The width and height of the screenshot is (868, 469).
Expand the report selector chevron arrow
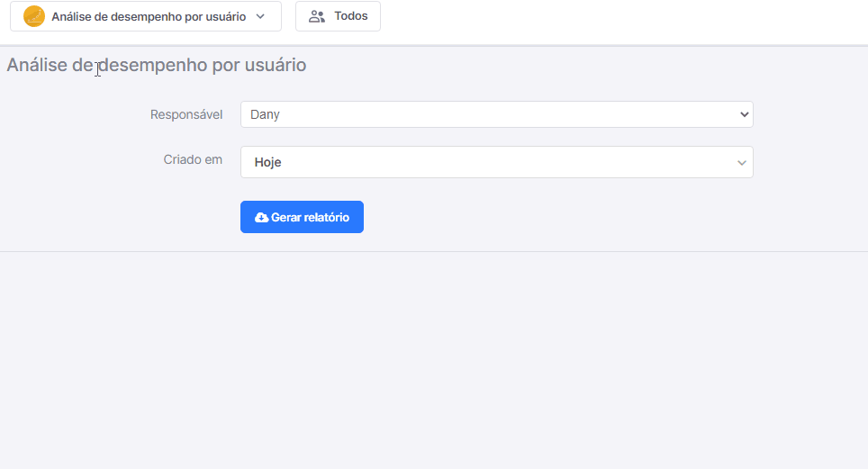point(260,16)
